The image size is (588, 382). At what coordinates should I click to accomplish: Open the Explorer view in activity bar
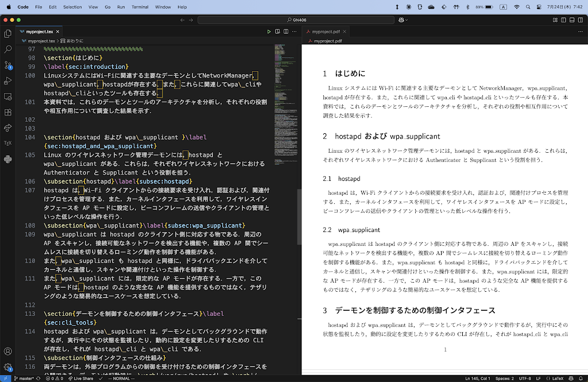pyautogui.click(x=7, y=34)
